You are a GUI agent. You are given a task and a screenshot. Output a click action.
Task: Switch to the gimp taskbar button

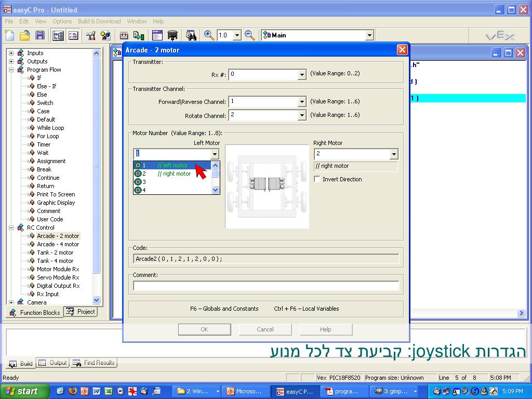[395, 391]
